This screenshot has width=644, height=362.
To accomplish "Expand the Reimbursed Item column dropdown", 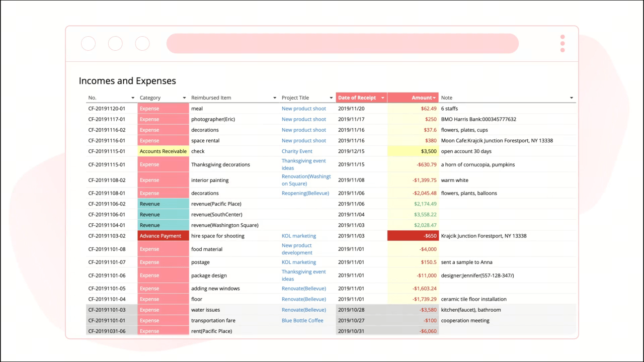I will [275, 98].
